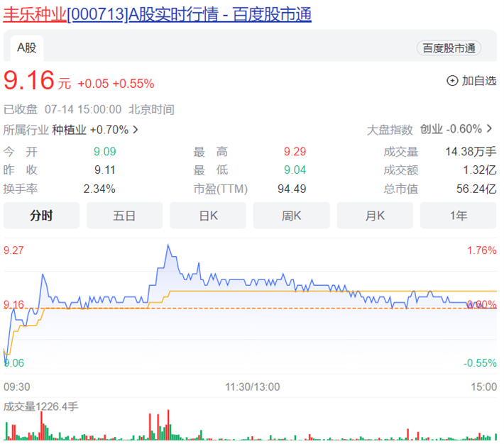This screenshot has height=444, width=504.
Task: Show the 日K candlestick chart
Action: 208,216
